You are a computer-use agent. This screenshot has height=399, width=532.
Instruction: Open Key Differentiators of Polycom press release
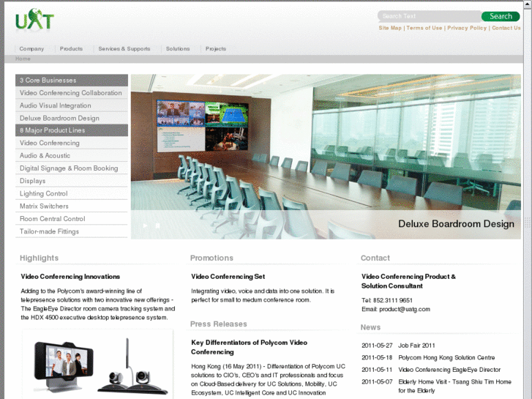pyautogui.click(x=250, y=347)
